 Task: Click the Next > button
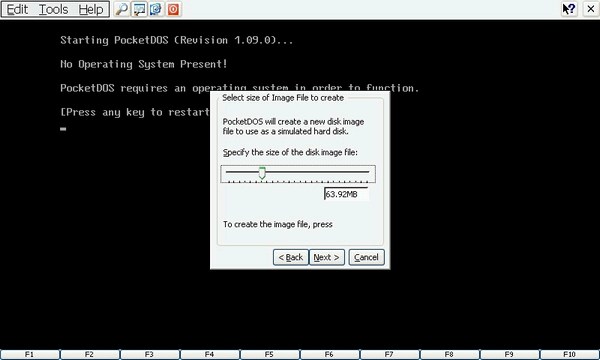326,257
